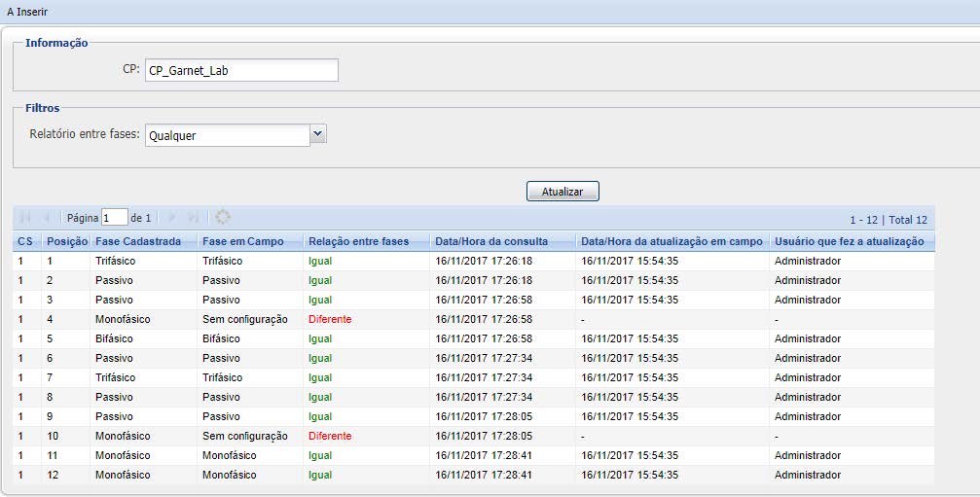
Task: Select the Bifásico row at position 5
Action: 115,338
